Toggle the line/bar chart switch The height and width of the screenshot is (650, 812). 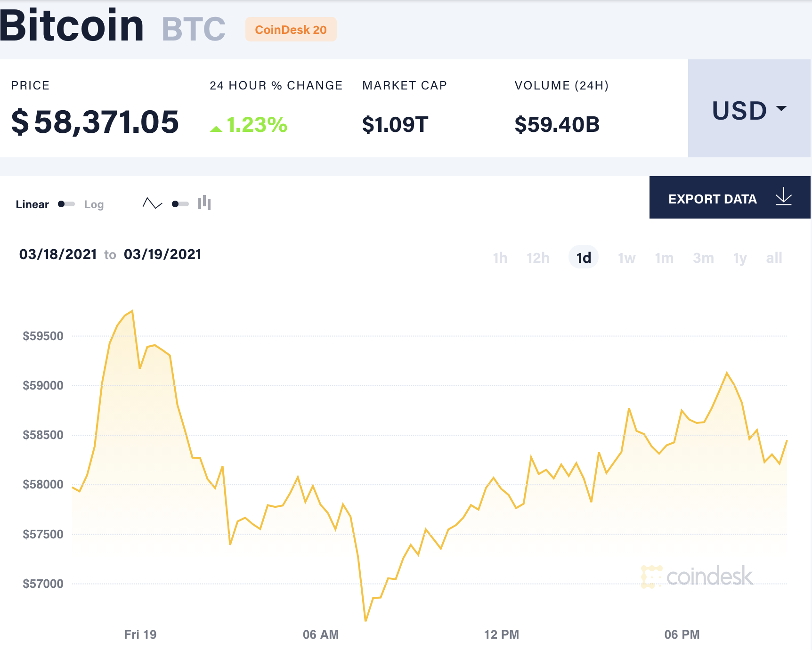(x=179, y=203)
